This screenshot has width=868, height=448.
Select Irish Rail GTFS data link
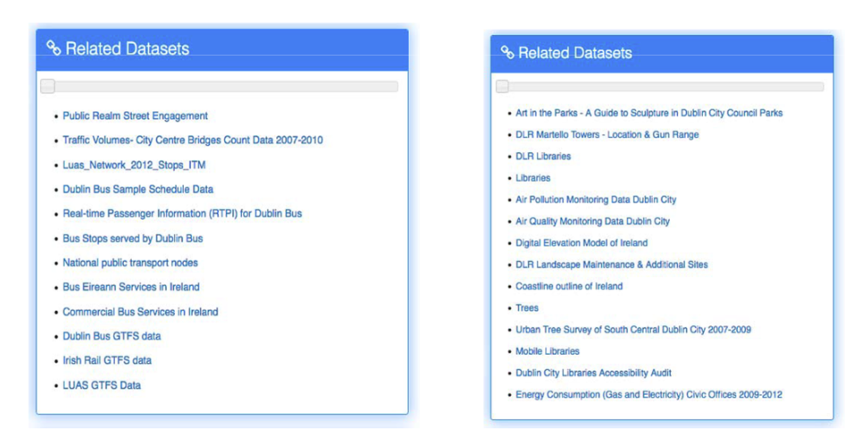(107, 360)
